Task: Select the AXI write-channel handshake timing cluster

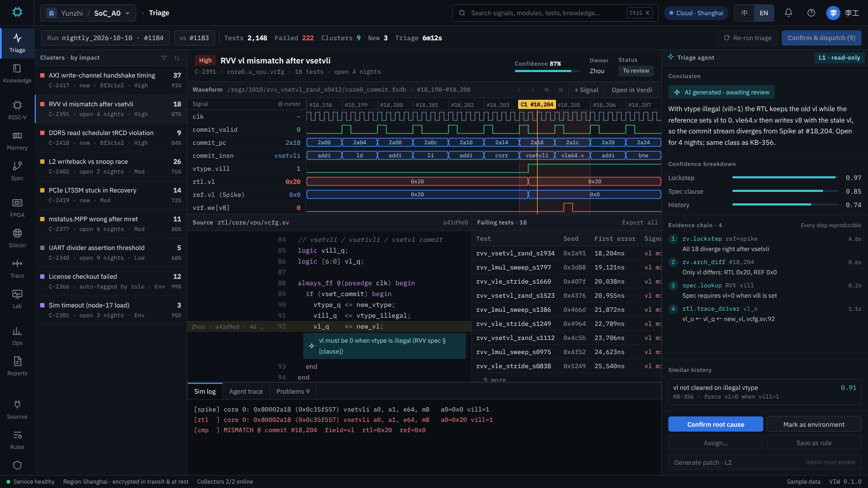Action: pos(111,80)
